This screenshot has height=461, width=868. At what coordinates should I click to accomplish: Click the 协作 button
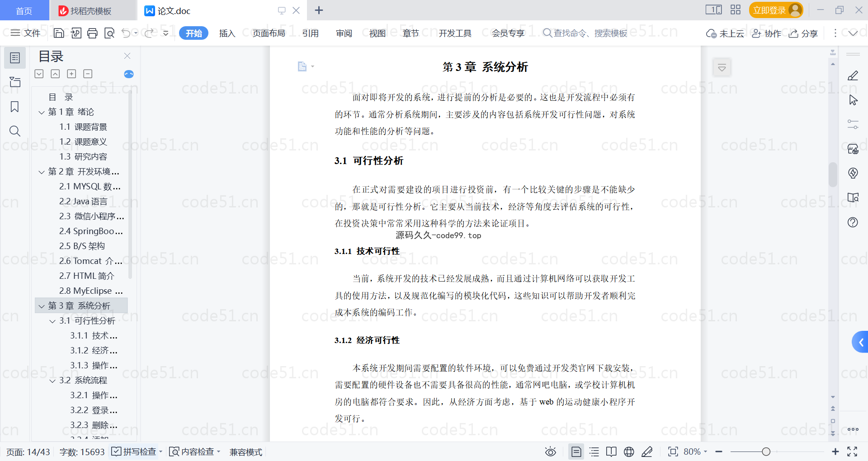[x=766, y=33]
